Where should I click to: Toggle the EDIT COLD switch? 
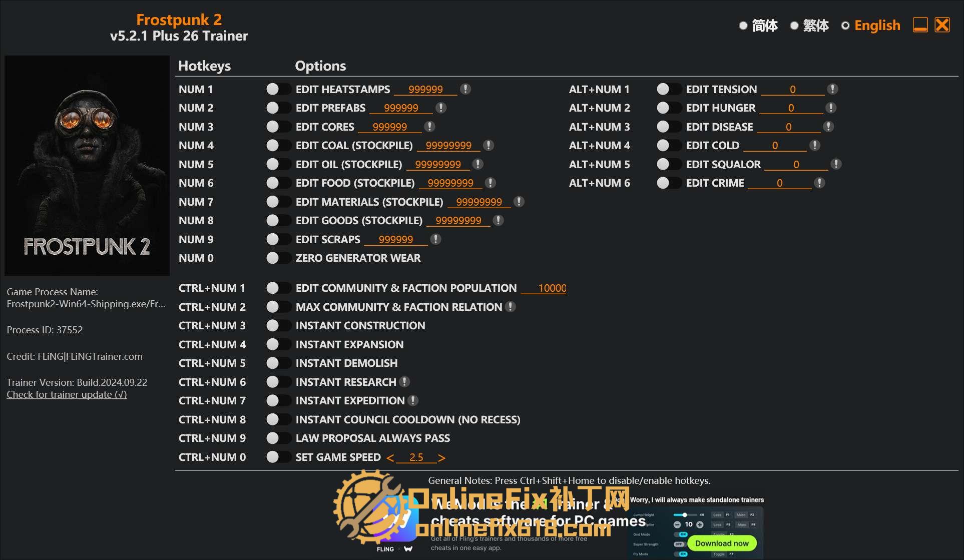pyautogui.click(x=669, y=145)
